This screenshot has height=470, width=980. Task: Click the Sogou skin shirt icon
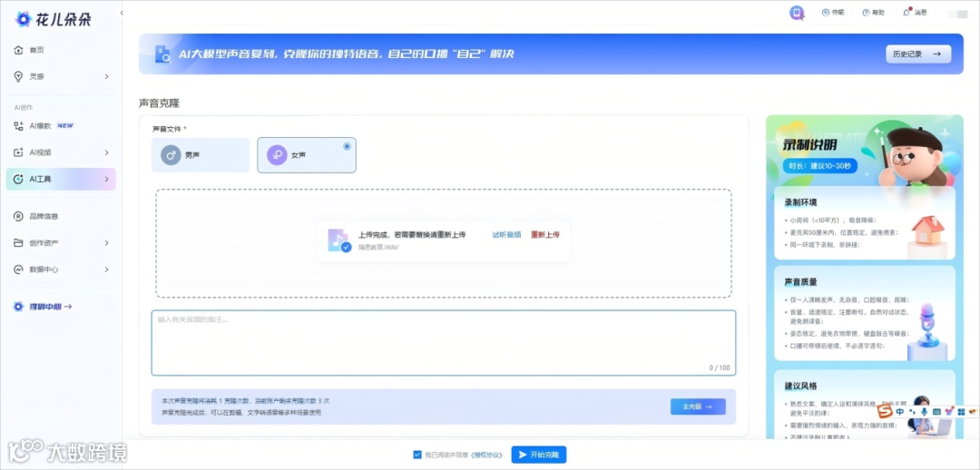click(x=949, y=412)
